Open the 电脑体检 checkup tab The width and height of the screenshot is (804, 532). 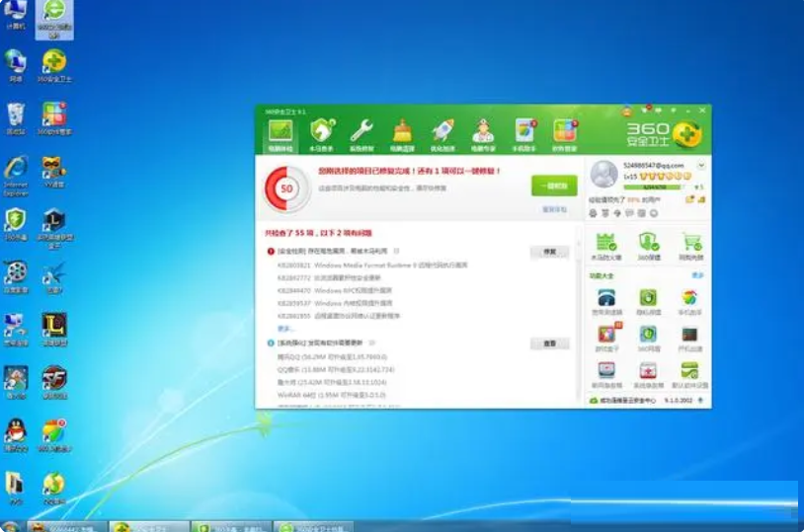tap(280, 136)
